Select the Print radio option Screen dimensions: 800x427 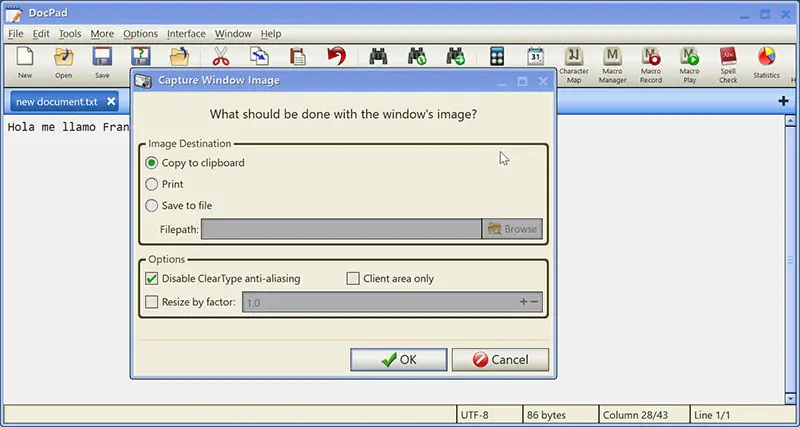click(152, 184)
